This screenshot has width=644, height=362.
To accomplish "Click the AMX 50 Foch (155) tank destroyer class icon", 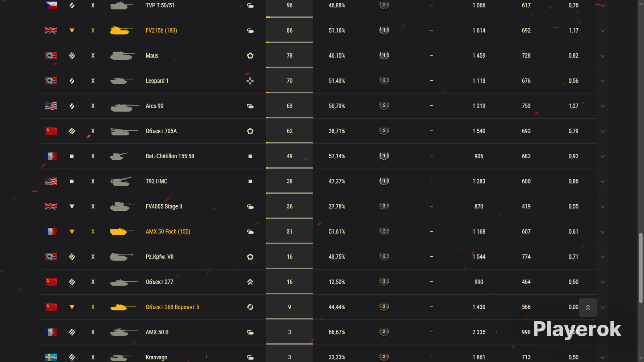I will (x=72, y=232).
